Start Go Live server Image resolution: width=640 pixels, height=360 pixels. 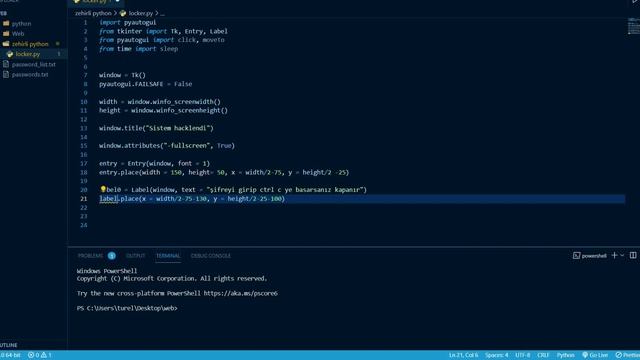pos(595,355)
